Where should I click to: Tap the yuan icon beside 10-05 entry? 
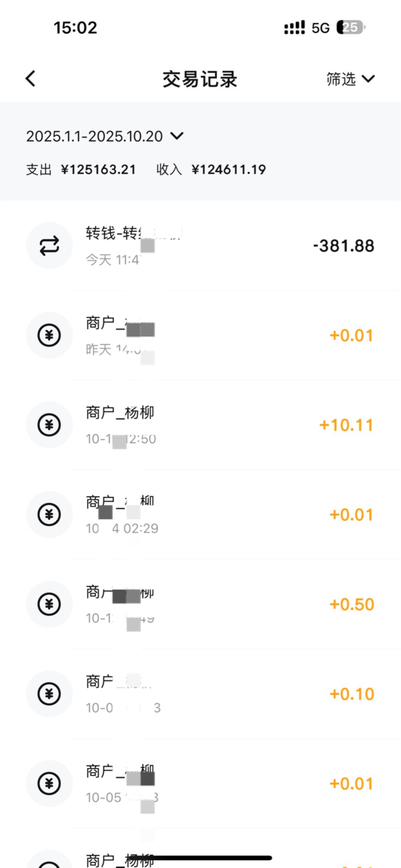[49, 784]
